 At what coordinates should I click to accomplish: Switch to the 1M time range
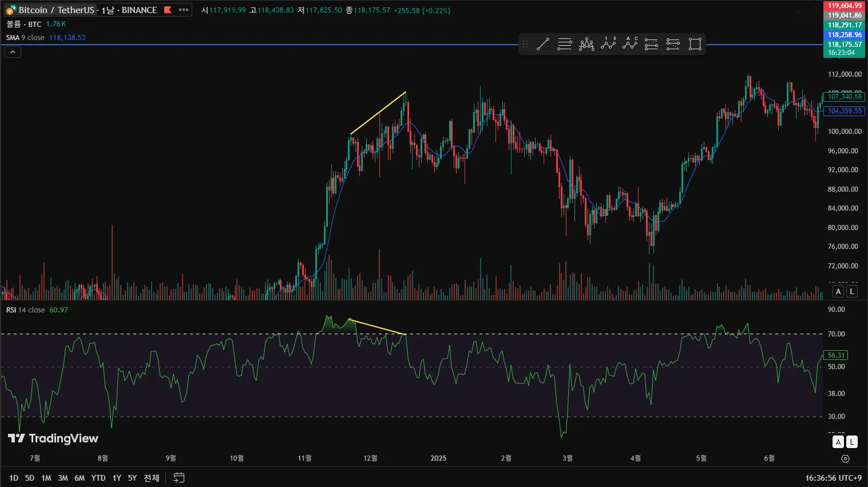46,478
